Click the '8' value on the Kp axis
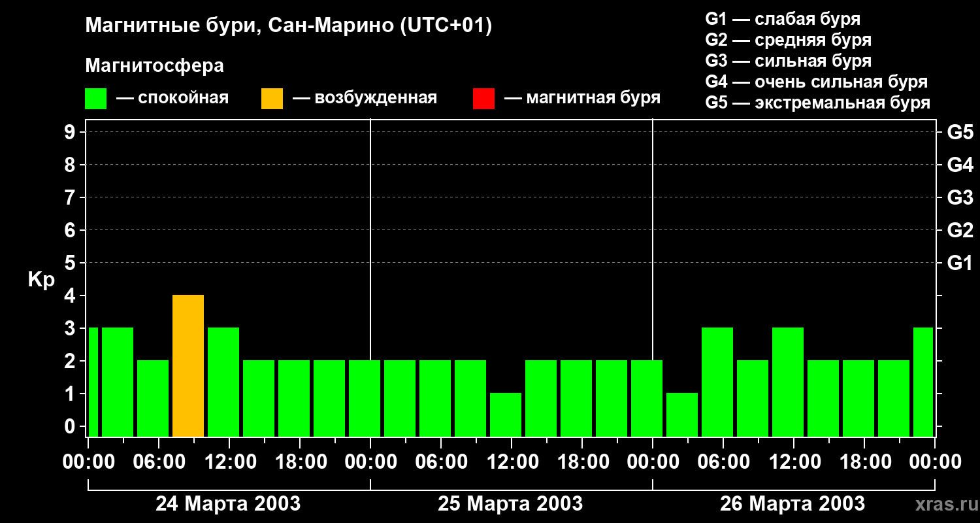The width and height of the screenshot is (980, 523). coord(71,165)
